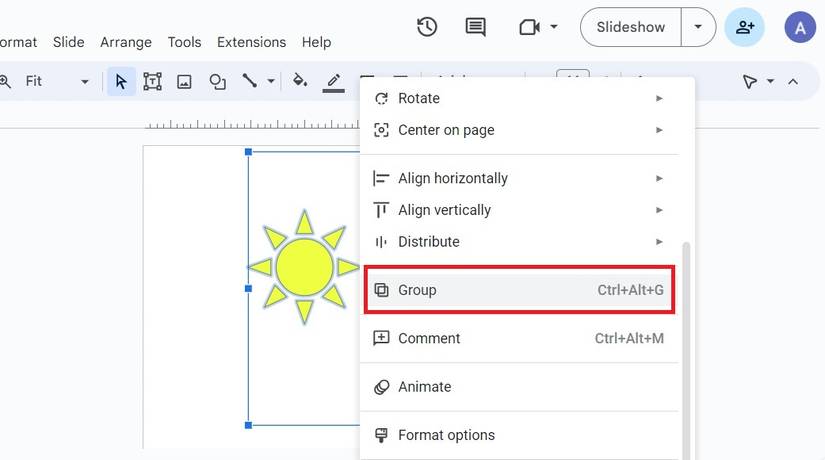Choose the Select arrow cursor tool

121,81
